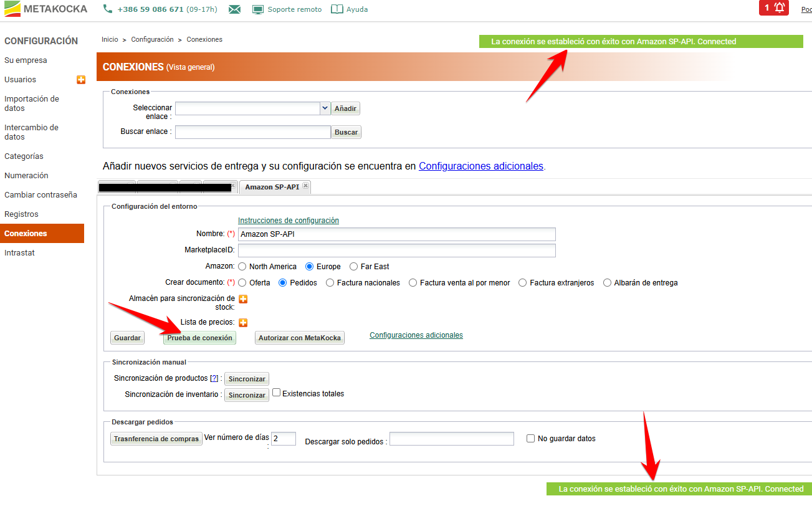Viewport: 812px width, 506px height.
Task: Open Numeración settings
Action: click(x=26, y=176)
